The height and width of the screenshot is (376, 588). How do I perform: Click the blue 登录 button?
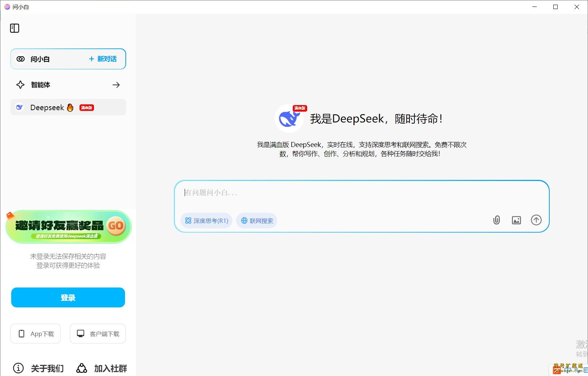pyautogui.click(x=68, y=298)
